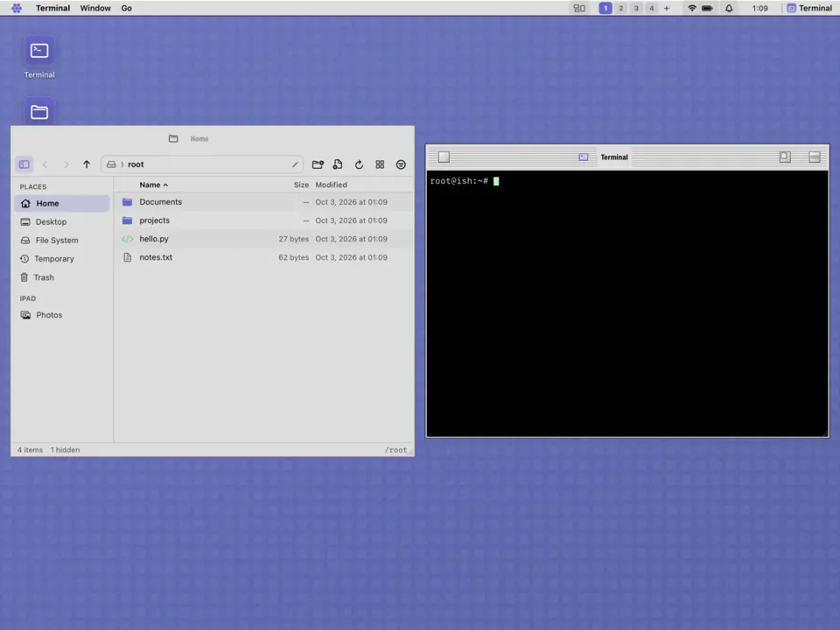840x630 pixels.
Task: Open the Terminal desktop shortcut icon
Action: 39,51
